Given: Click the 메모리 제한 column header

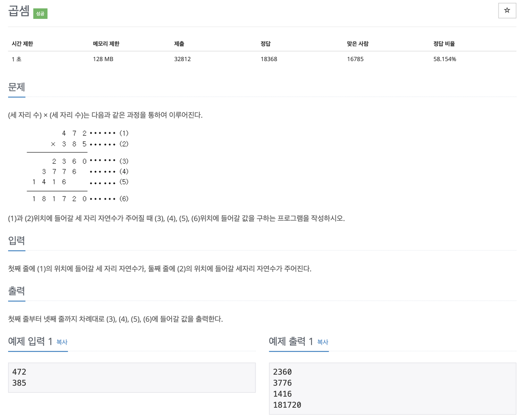Looking at the screenshot, I should [x=106, y=43].
